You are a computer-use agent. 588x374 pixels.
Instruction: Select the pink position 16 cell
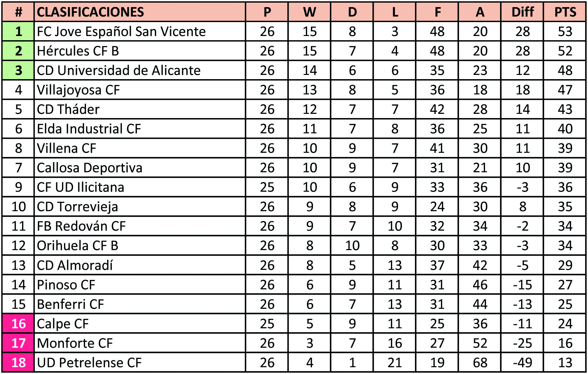[x=18, y=323]
